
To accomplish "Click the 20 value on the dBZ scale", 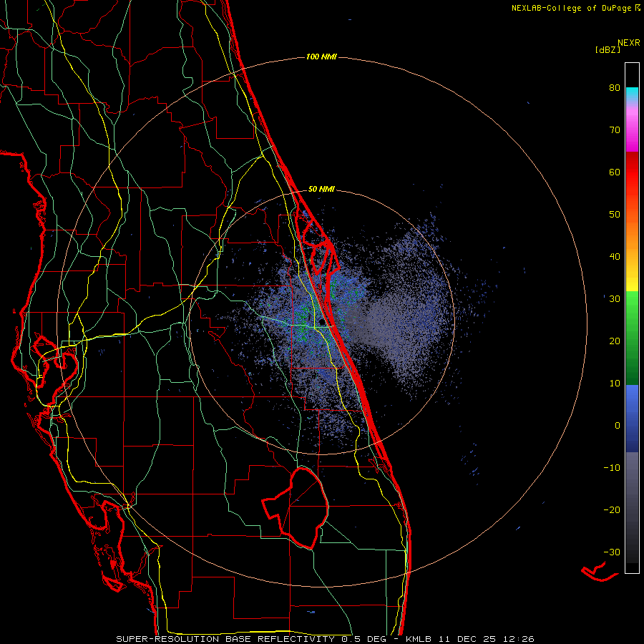I will click(615, 341).
